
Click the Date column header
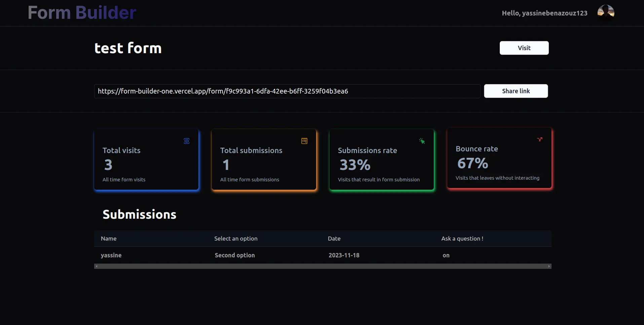click(334, 239)
